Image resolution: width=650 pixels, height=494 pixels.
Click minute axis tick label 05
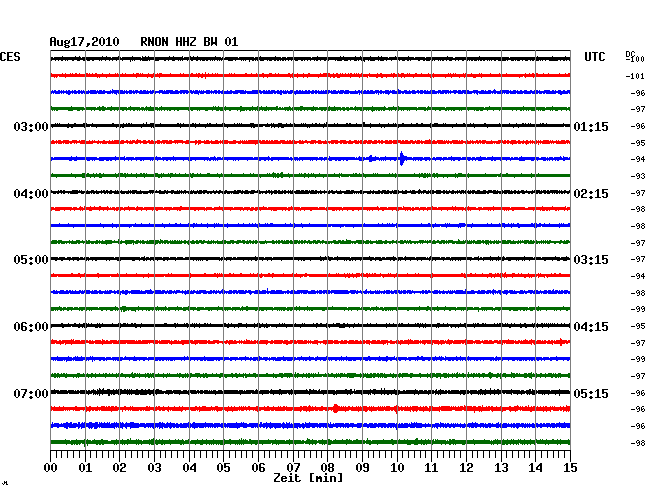223,468
